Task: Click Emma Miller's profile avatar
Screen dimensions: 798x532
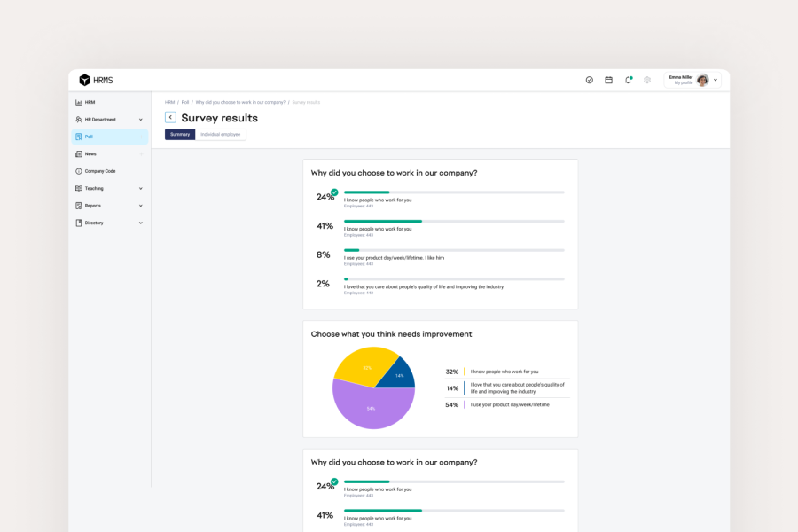Action: click(702, 80)
